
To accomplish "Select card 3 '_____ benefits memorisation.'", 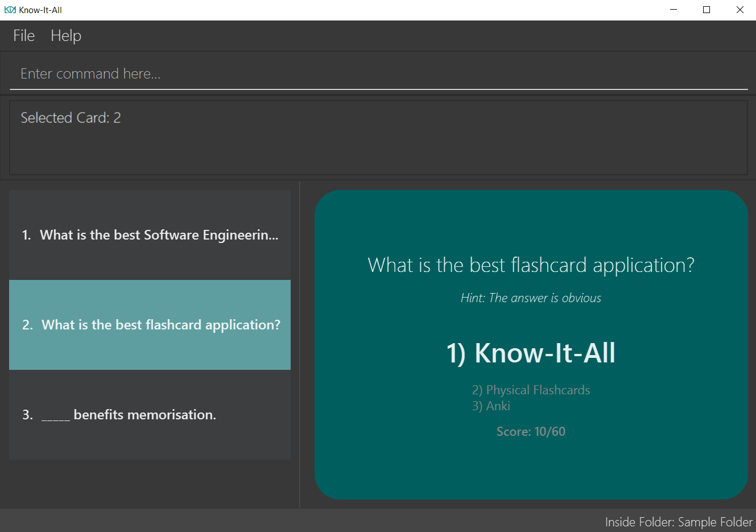I will 150,415.
